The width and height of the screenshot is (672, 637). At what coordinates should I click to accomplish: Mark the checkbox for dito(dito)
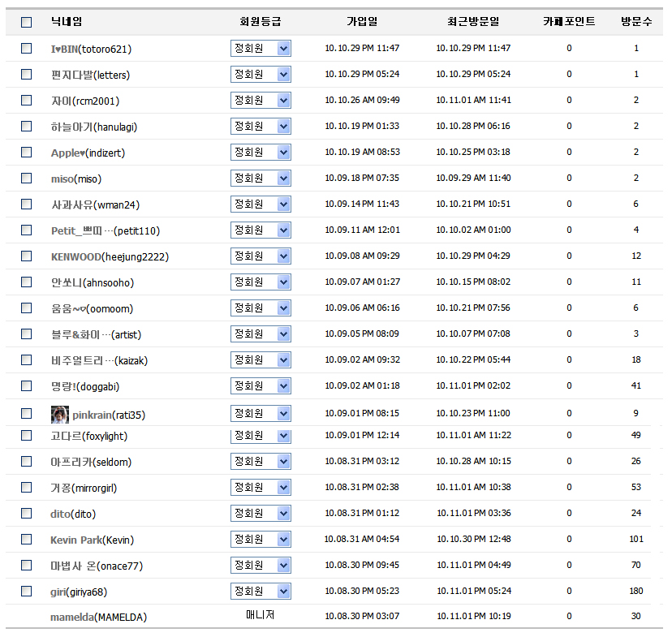coord(27,514)
